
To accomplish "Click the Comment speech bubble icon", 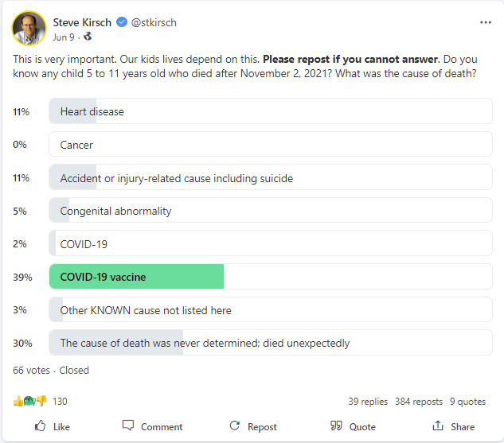I will [x=128, y=426].
